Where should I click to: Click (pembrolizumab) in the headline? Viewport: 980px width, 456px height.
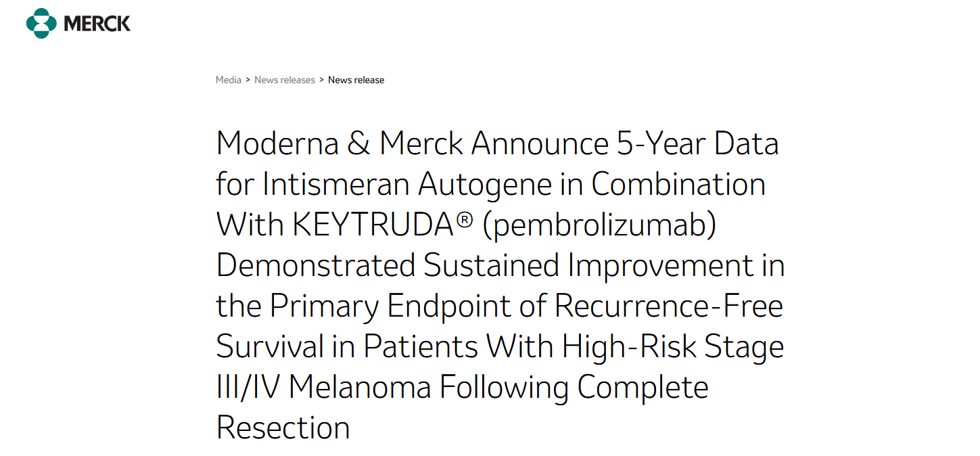(x=599, y=225)
